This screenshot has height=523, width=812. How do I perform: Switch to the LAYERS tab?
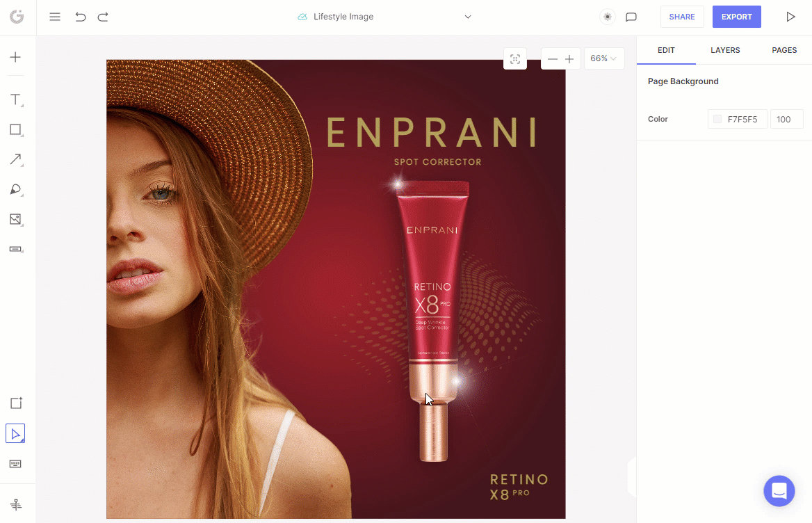click(x=725, y=50)
